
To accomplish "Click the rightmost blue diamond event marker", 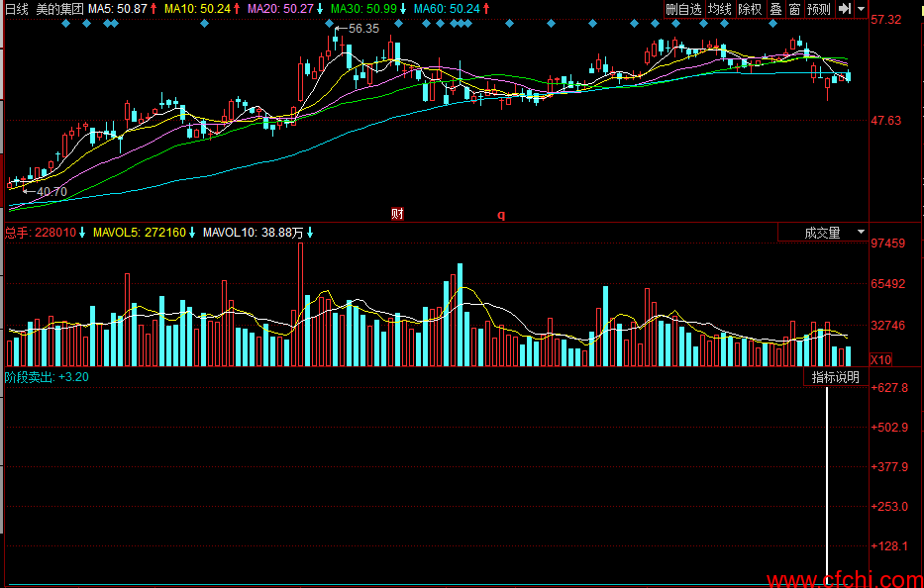I will pos(773,24).
